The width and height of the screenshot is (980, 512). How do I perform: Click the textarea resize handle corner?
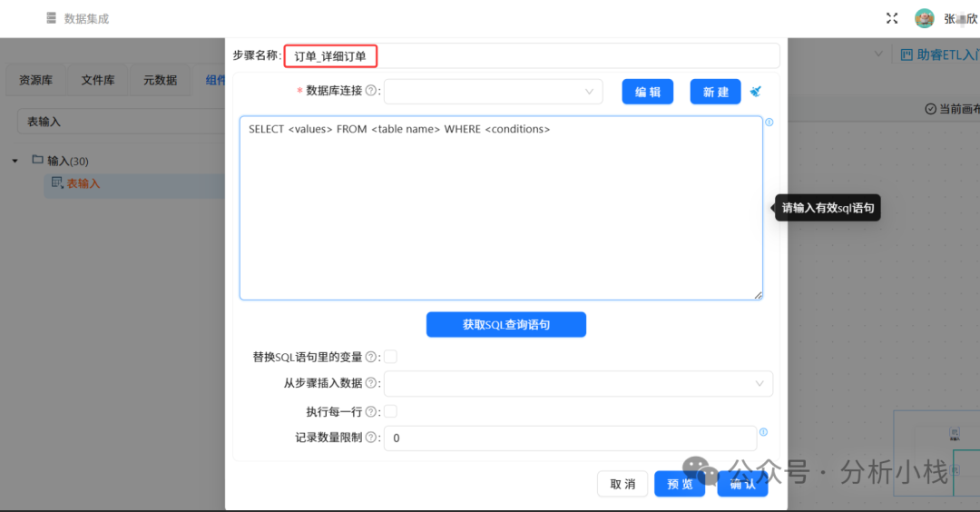758,295
